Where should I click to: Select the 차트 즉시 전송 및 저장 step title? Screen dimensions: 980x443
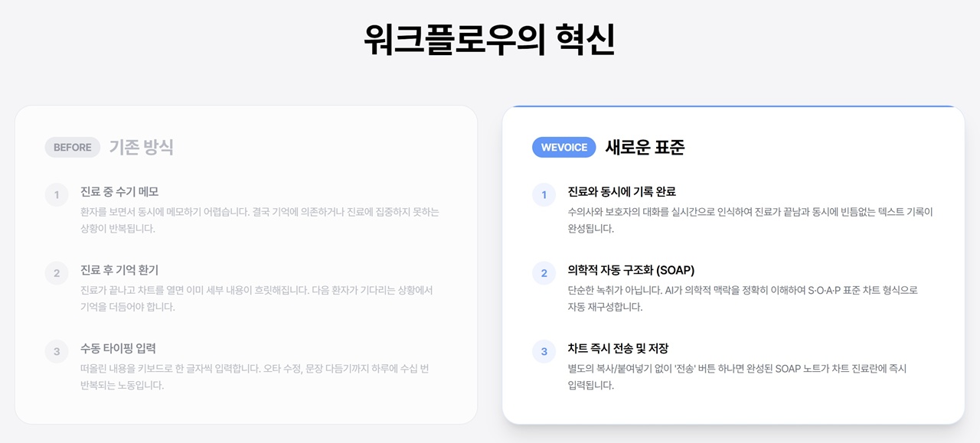[x=618, y=348]
